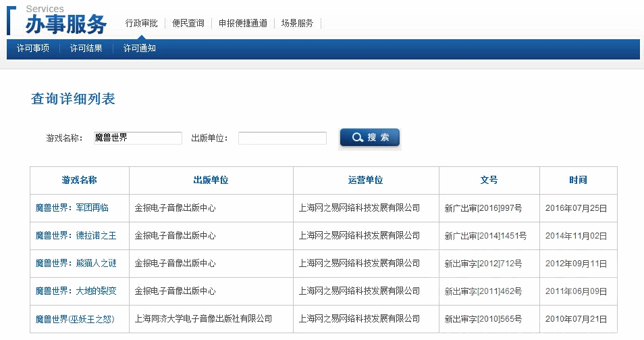This screenshot has height=340, width=644.
Task: Click the 查询详细列表 heading
Action: pyautogui.click(x=73, y=99)
